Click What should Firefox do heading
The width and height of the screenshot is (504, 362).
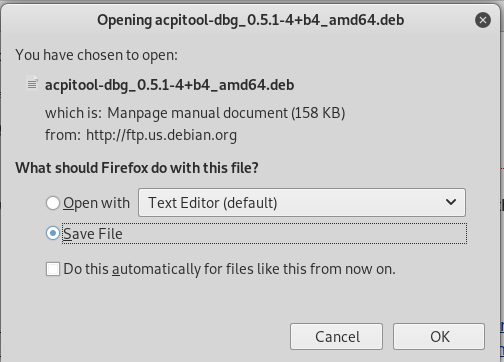click(x=137, y=168)
